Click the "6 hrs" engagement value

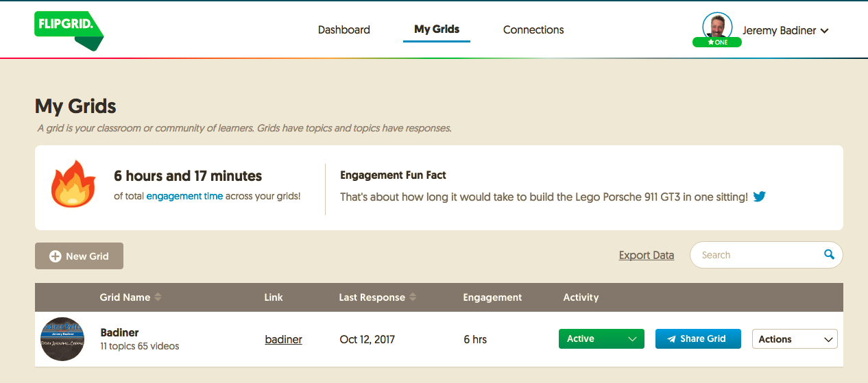(475, 339)
